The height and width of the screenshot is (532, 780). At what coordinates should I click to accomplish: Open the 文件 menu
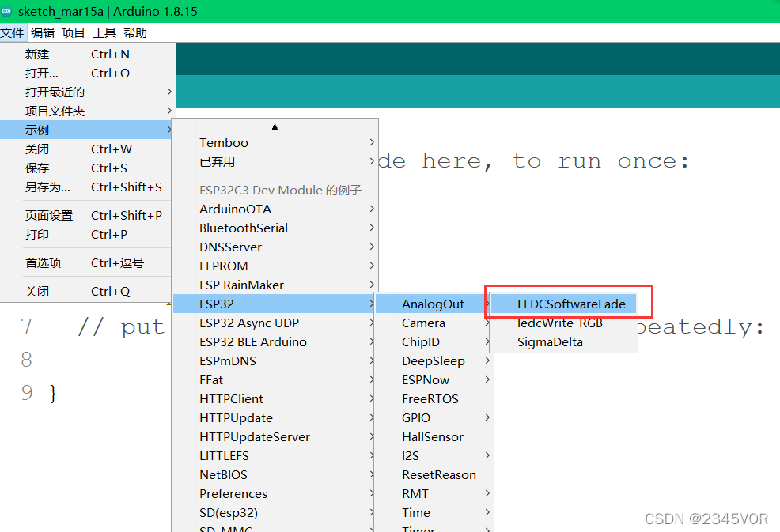(x=13, y=33)
